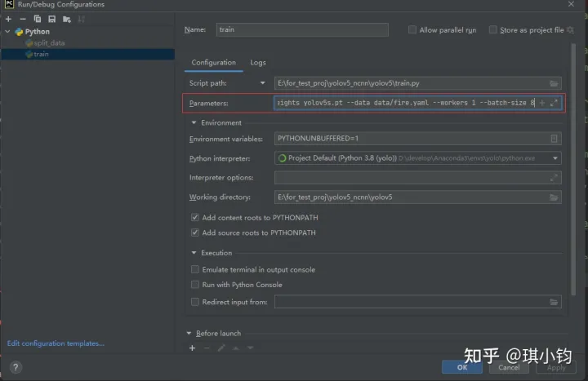588x381 pixels.
Task: Move configuration into new folder icon
Action: coord(67,19)
